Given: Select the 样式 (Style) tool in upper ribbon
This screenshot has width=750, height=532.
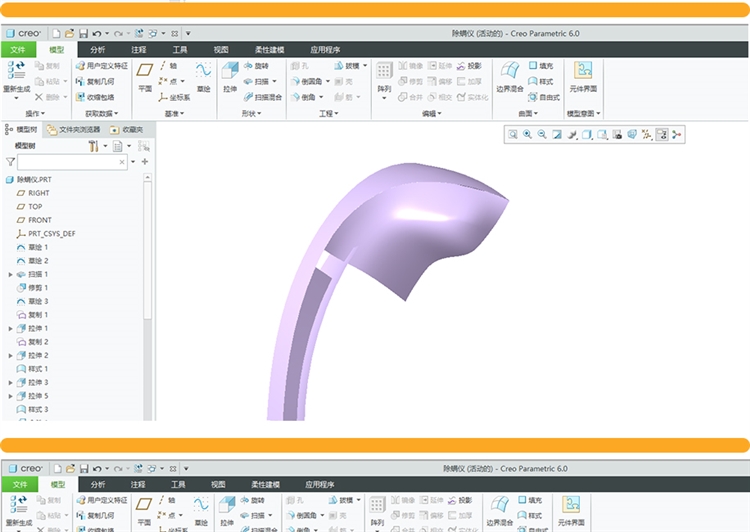Looking at the screenshot, I should click(540, 81).
